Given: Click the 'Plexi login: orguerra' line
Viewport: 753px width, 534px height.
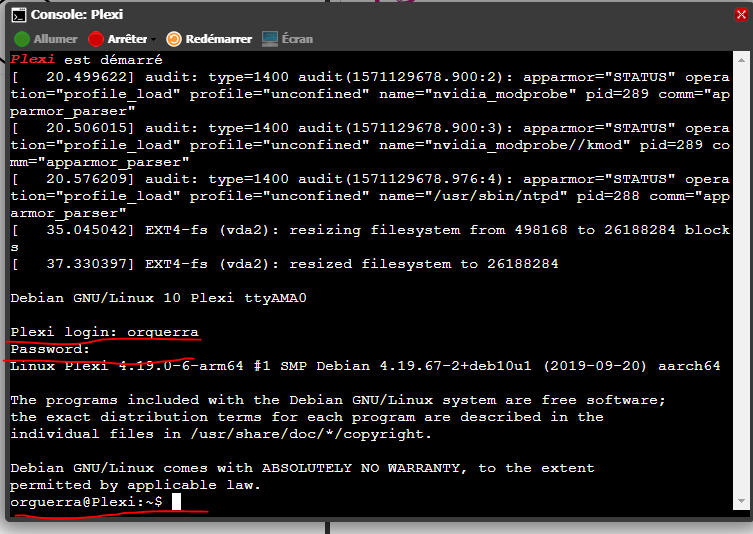Looking at the screenshot, I should click(105, 332).
